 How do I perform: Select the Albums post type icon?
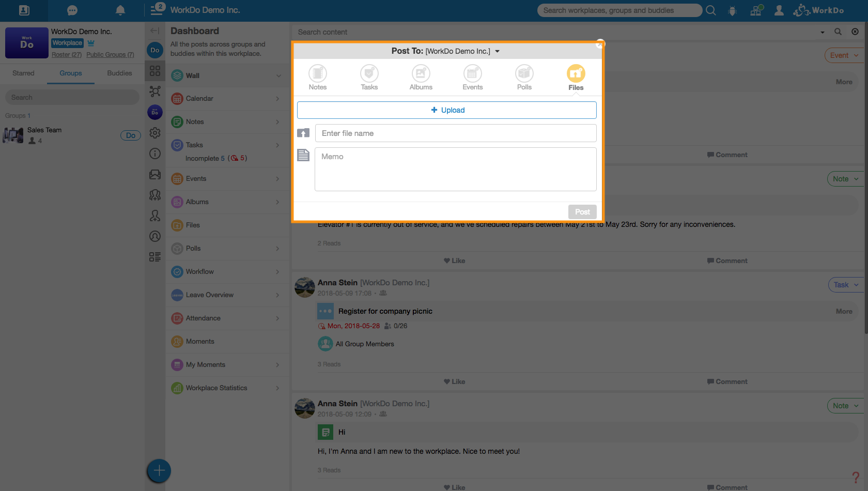click(421, 73)
